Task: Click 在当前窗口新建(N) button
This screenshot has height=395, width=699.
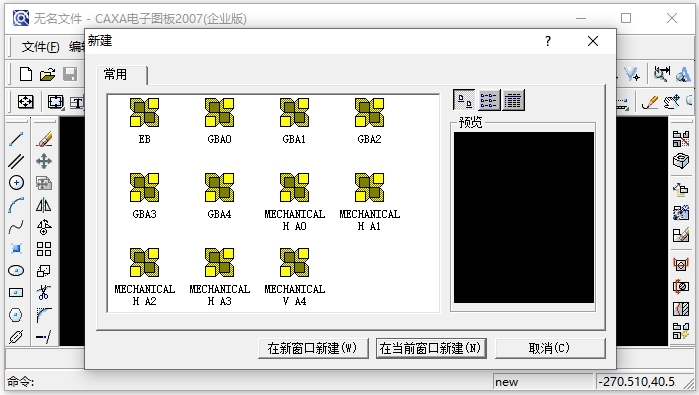Action: [x=431, y=348]
